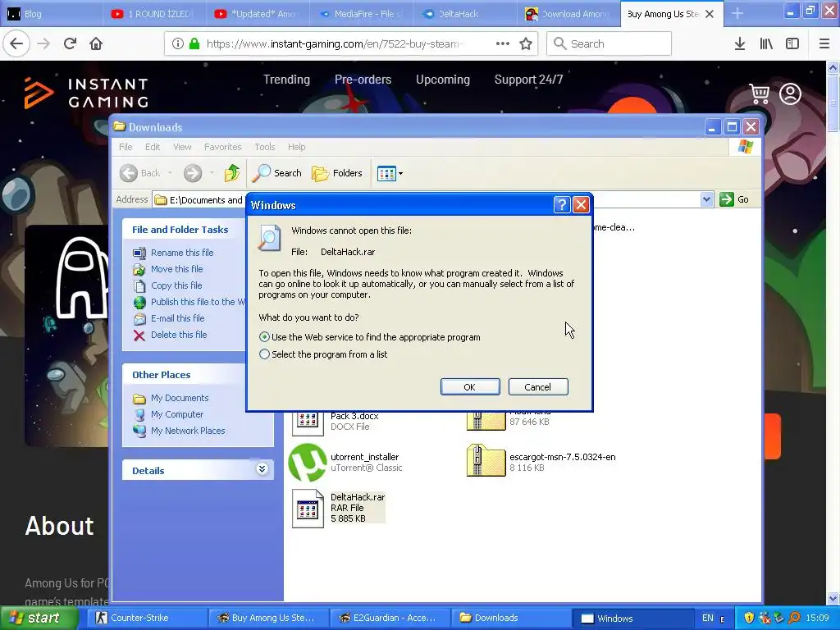Bookmark page with star icon
This screenshot has height=630, width=840.
click(526, 43)
